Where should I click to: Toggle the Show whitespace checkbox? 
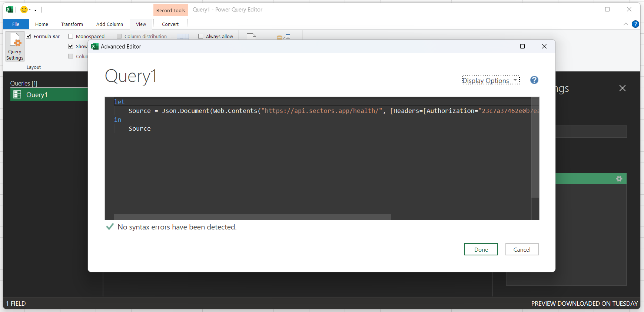(71, 46)
